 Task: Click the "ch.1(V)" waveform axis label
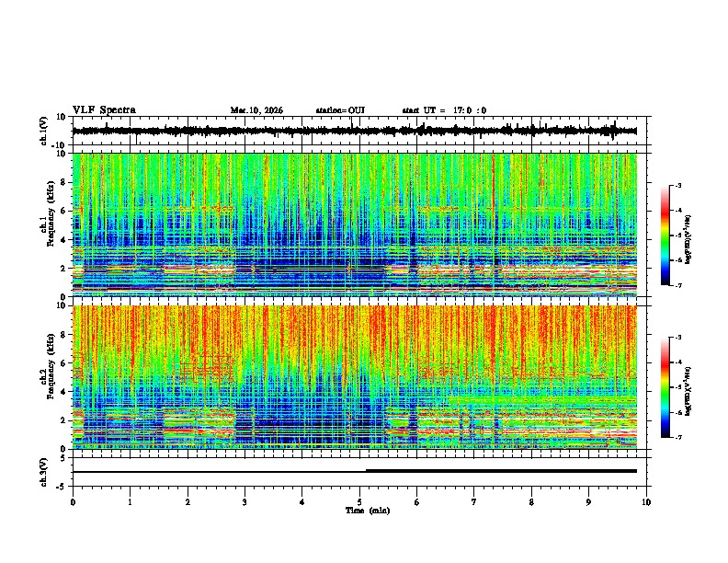[44, 131]
